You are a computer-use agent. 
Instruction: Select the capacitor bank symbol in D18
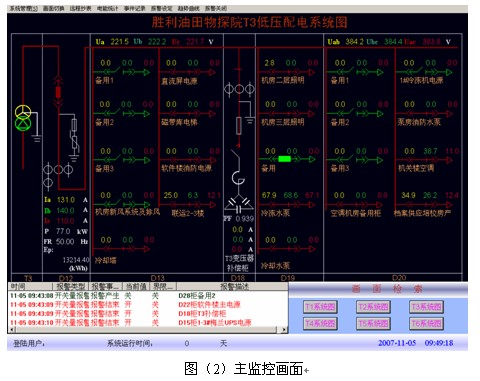click(239, 204)
